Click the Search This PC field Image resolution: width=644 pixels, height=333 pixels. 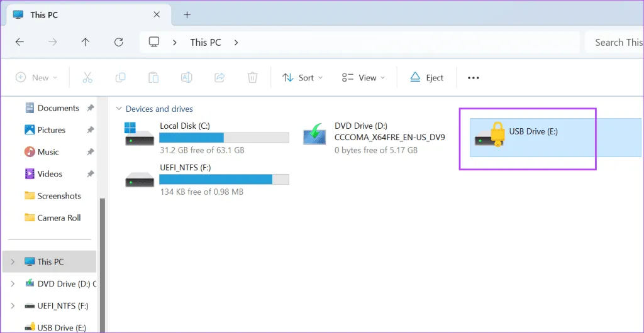click(616, 42)
